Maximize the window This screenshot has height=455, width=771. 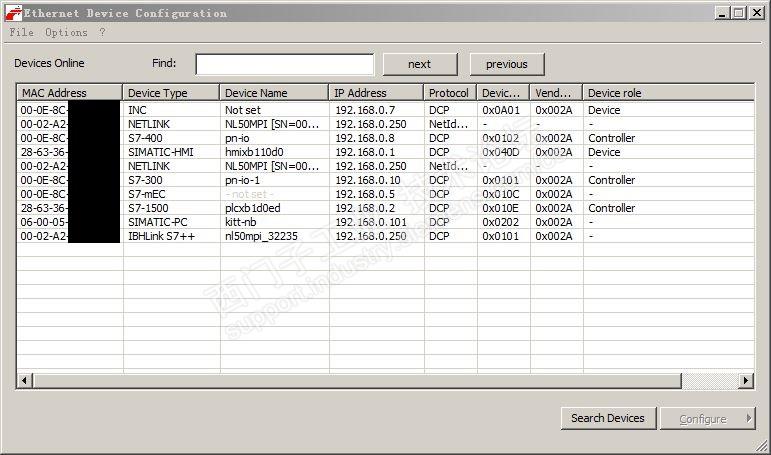[739, 13]
